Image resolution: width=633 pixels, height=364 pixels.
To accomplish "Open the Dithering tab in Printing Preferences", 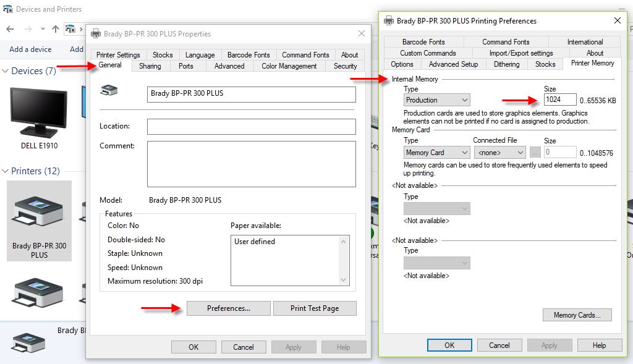I will pos(506,64).
